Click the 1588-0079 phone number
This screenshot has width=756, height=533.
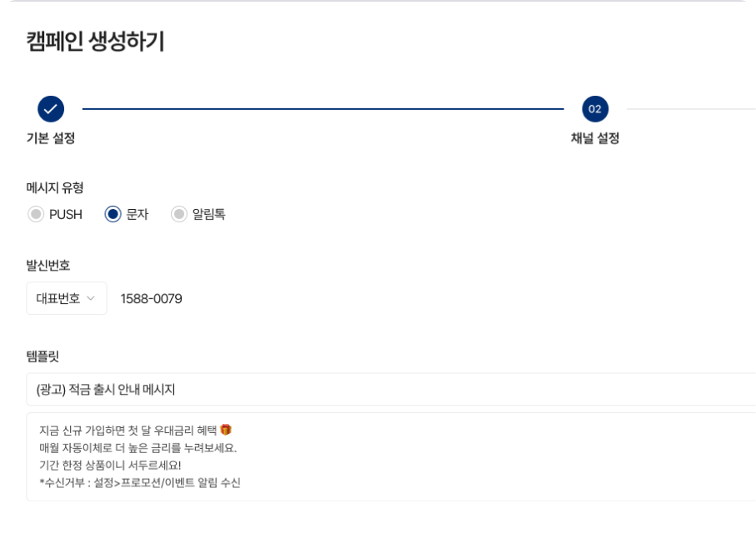point(151,297)
